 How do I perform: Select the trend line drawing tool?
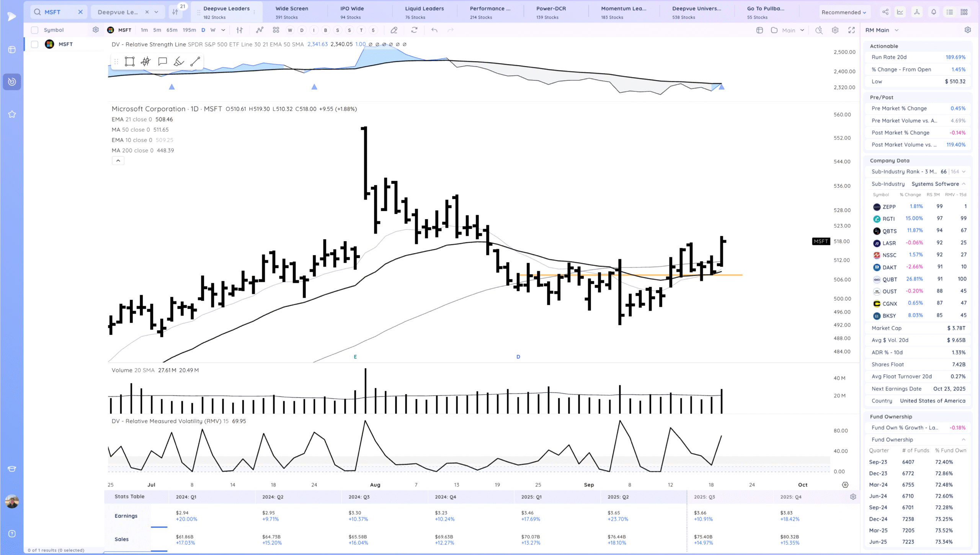coord(195,62)
